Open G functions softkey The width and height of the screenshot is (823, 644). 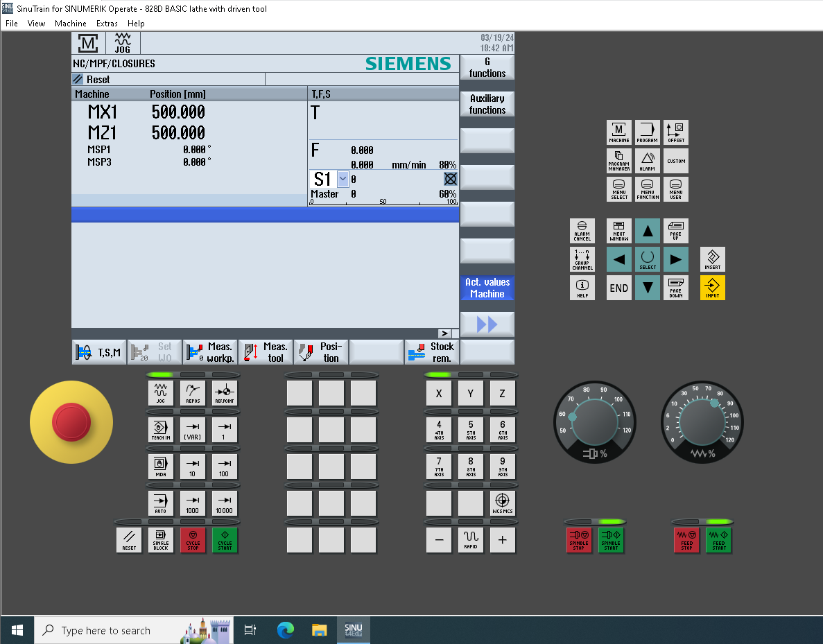[x=487, y=67]
